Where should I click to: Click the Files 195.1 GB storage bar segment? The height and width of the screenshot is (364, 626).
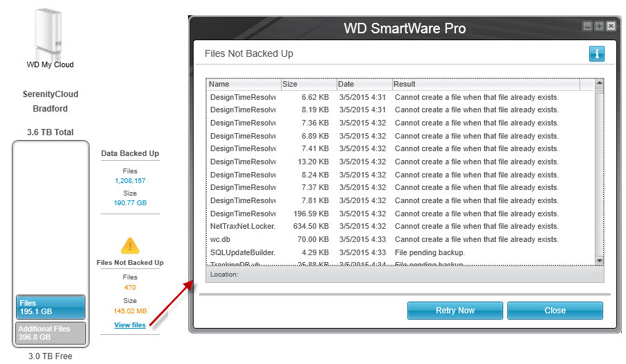[x=50, y=307]
